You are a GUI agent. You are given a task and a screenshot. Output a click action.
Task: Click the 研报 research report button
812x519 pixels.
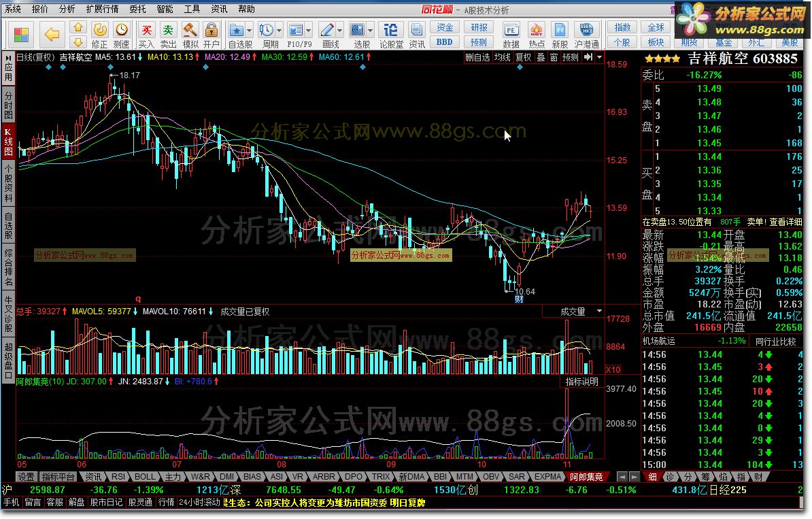coord(479,27)
